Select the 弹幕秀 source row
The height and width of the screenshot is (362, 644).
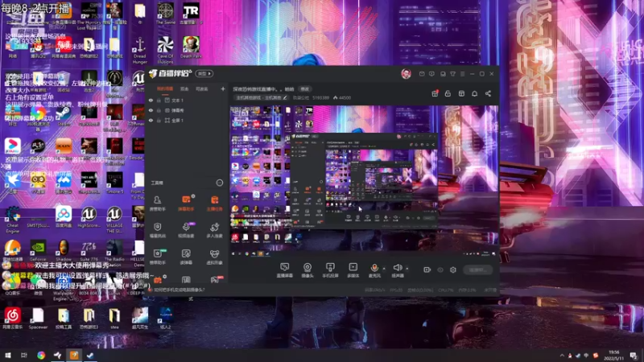(x=187, y=110)
